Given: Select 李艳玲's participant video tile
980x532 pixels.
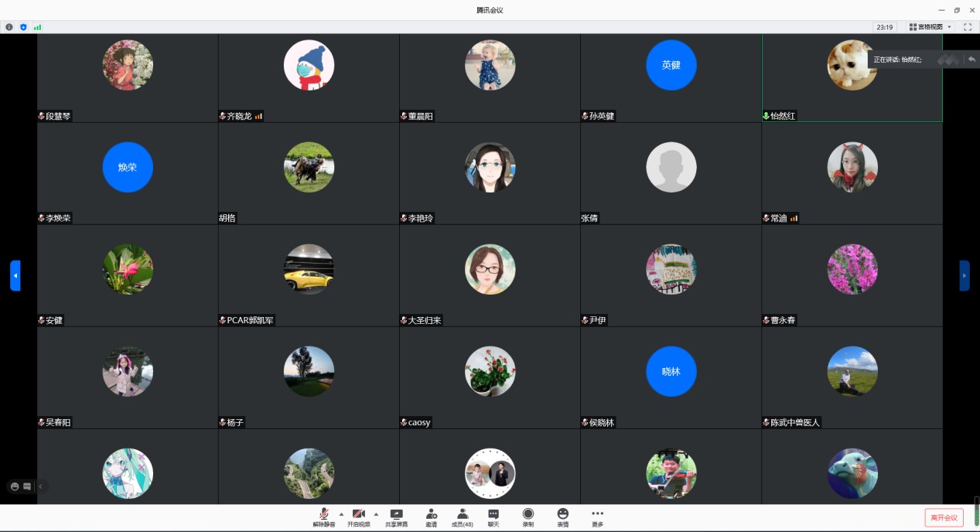Looking at the screenshot, I should point(490,173).
